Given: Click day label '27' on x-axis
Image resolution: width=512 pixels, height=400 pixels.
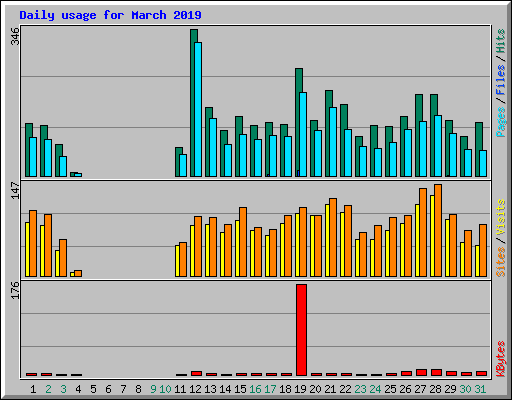Looking at the screenshot, I should point(420,389).
